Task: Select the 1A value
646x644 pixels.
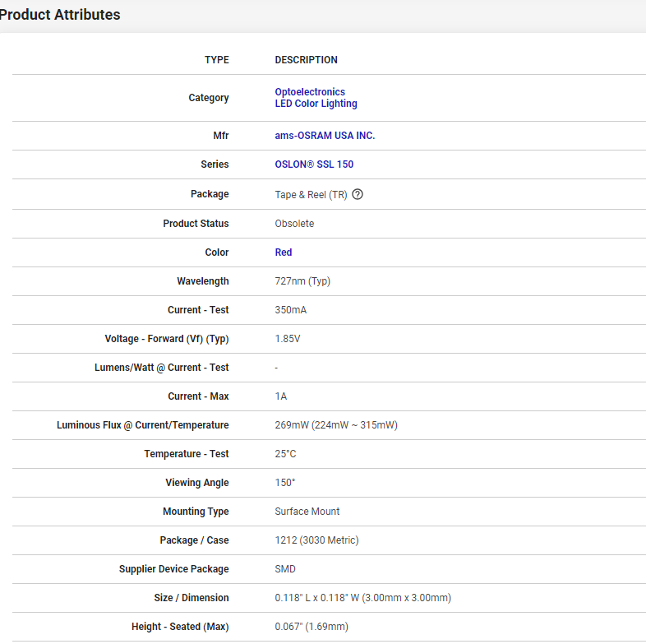Action: point(281,396)
